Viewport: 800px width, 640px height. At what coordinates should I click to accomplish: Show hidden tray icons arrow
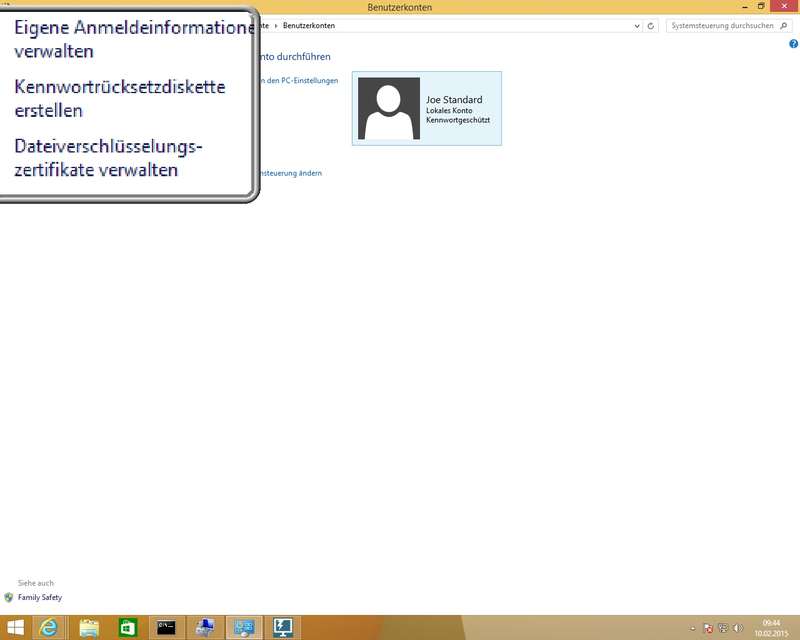693,628
